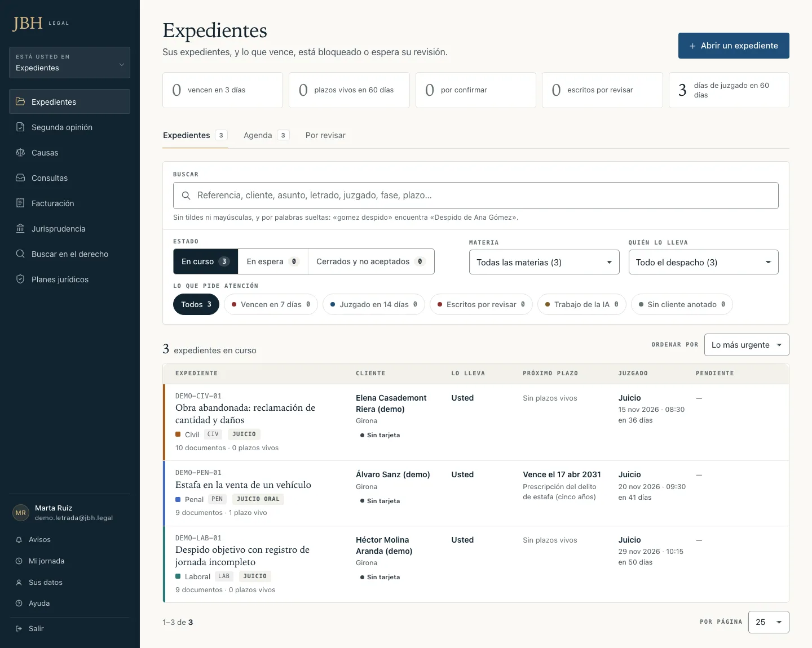This screenshot has width=812, height=648.
Task: Click the Ayuda question mark icon
Action: click(x=19, y=603)
